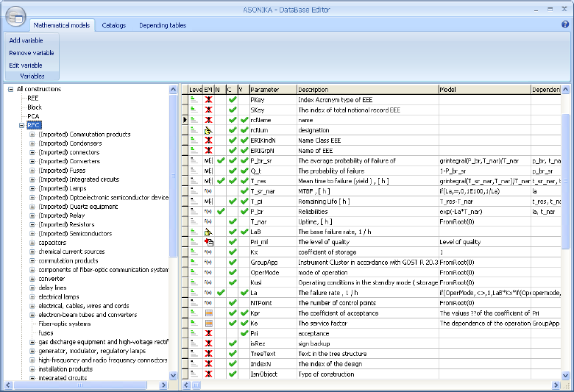Expand the (Imported) Condensers node
574x392 pixels.
32,143
